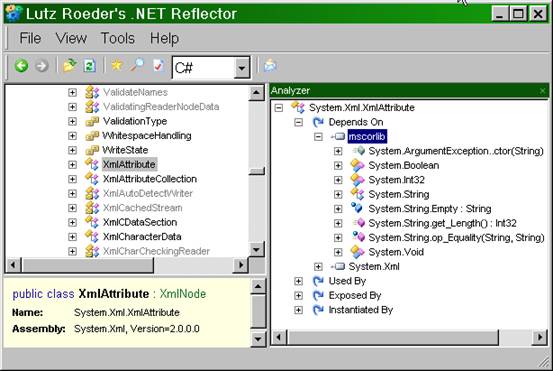Click info pane scroll down arrow

tap(258, 339)
